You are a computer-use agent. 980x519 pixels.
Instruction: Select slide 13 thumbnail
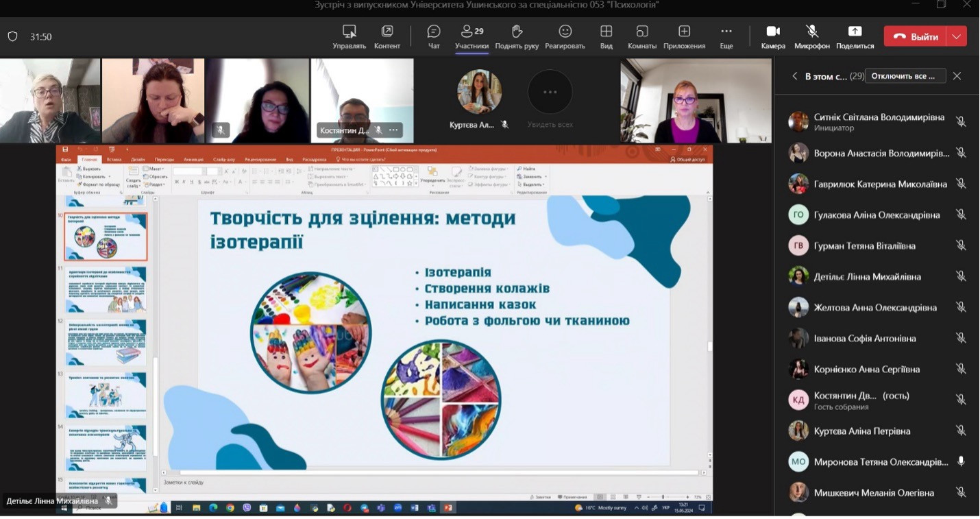[106, 396]
